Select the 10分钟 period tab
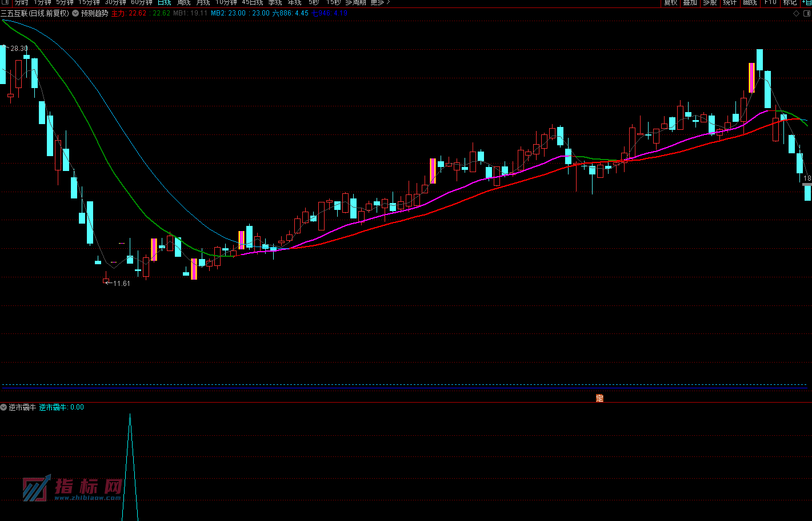 pos(226,3)
